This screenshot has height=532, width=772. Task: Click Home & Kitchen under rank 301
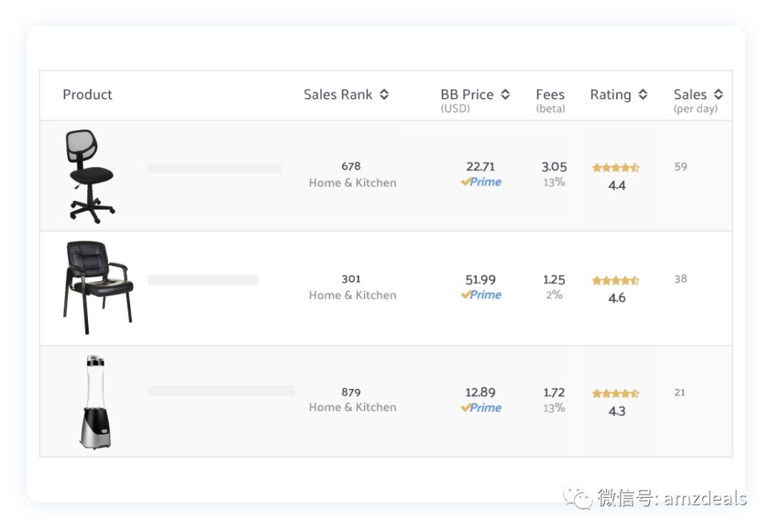pyautogui.click(x=352, y=295)
